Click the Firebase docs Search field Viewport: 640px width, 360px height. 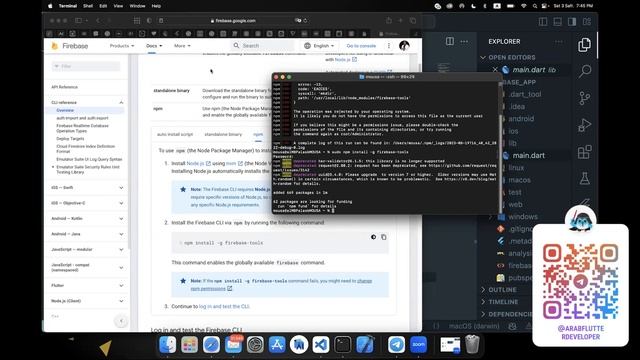tap(262, 46)
